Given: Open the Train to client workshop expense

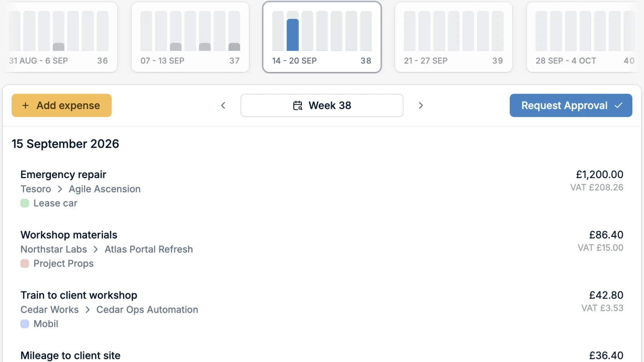Looking at the screenshot, I should click(322, 309).
